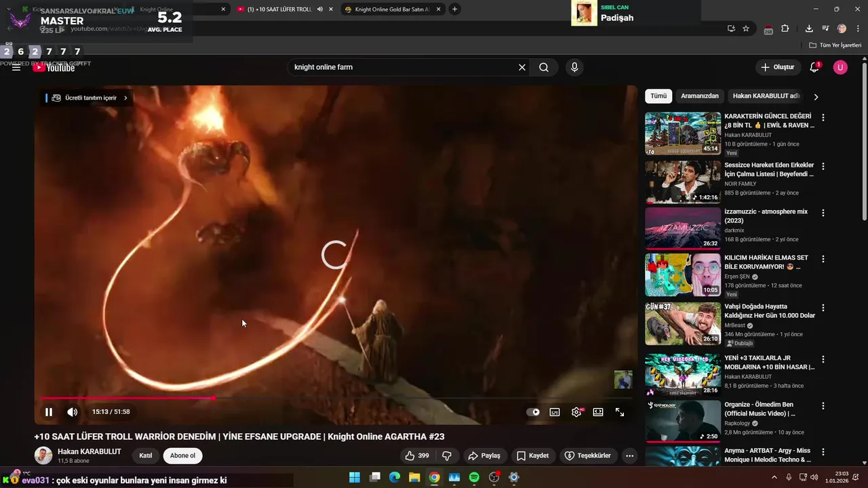Open Chrome downloads icon
The width and height of the screenshot is (868, 488).
point(809,28)
